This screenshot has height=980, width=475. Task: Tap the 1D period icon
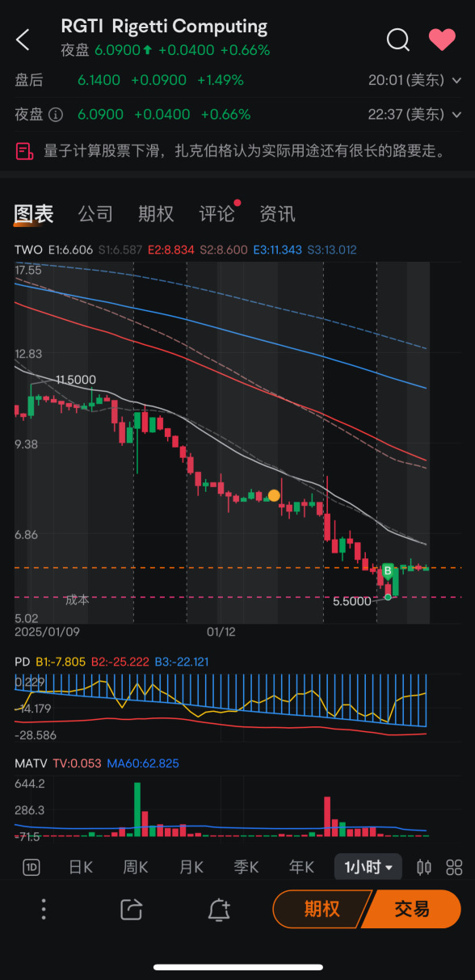click(x=32, y=868)
